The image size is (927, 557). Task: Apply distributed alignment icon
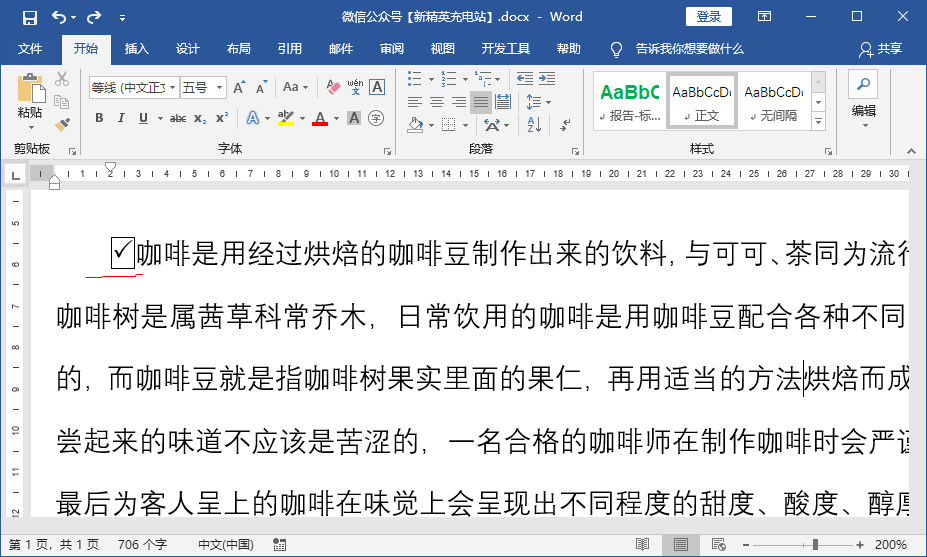pyautogui.click(x=503, y=102)
